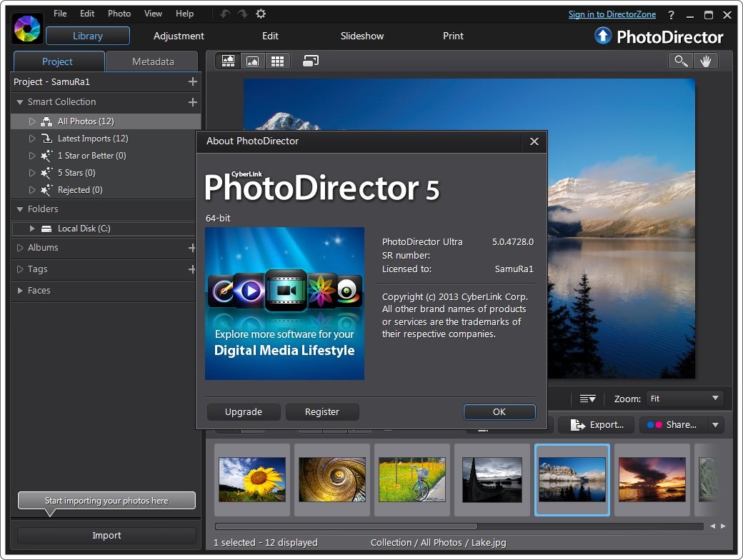This screenshot has width=743, height=560.
Task: Go to the Slideshow module
Action: [x=362, y=36]
